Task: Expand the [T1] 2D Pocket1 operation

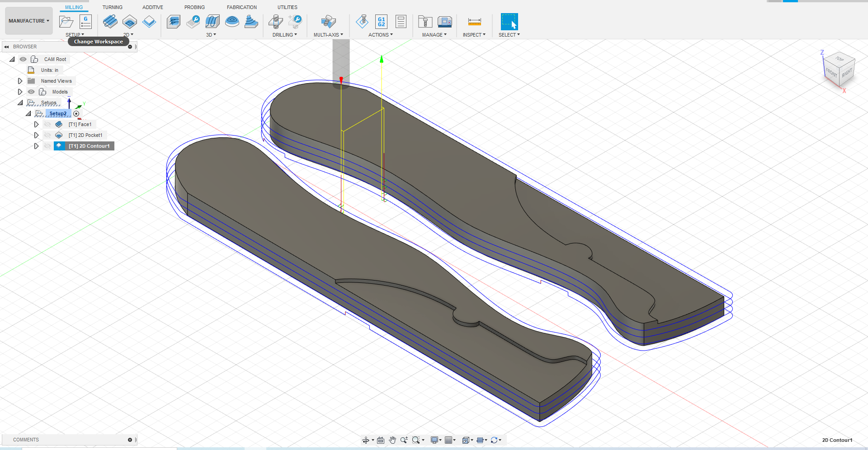Action: pos(37,135)
